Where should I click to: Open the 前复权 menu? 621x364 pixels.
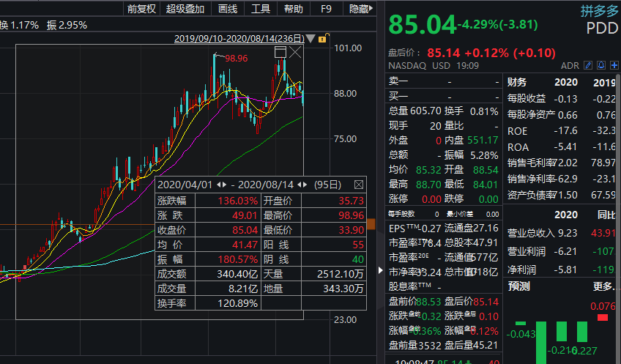142,9
